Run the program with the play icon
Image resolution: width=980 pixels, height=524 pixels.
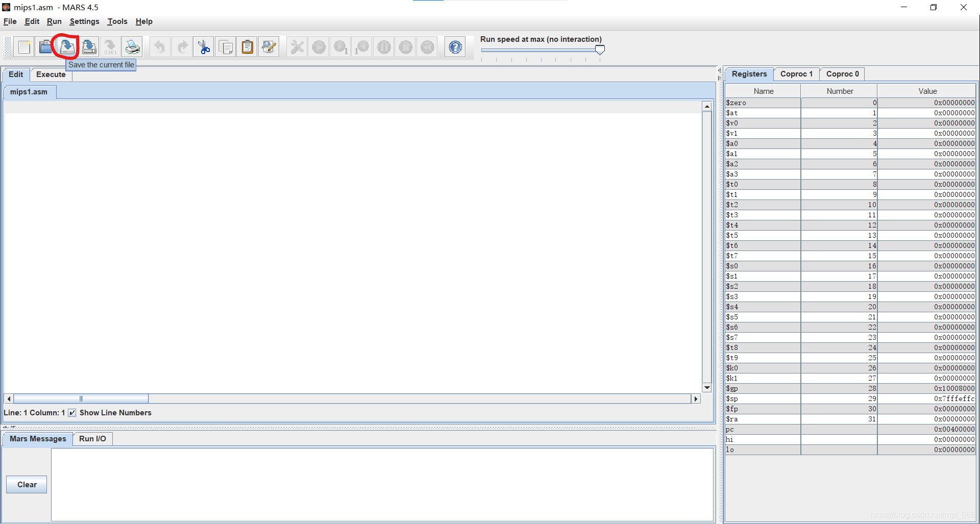tap(318, 47)
